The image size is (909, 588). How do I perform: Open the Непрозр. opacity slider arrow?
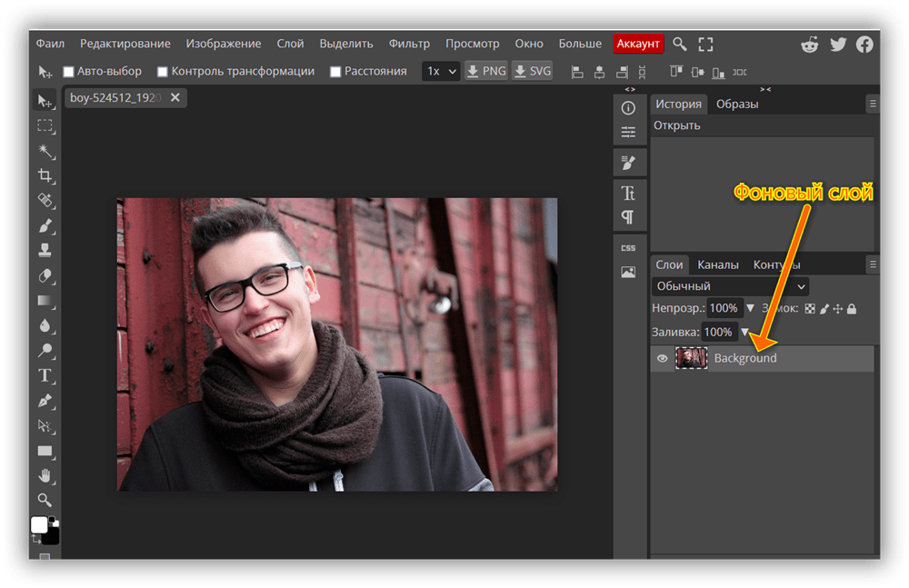[x=750, y=309]
